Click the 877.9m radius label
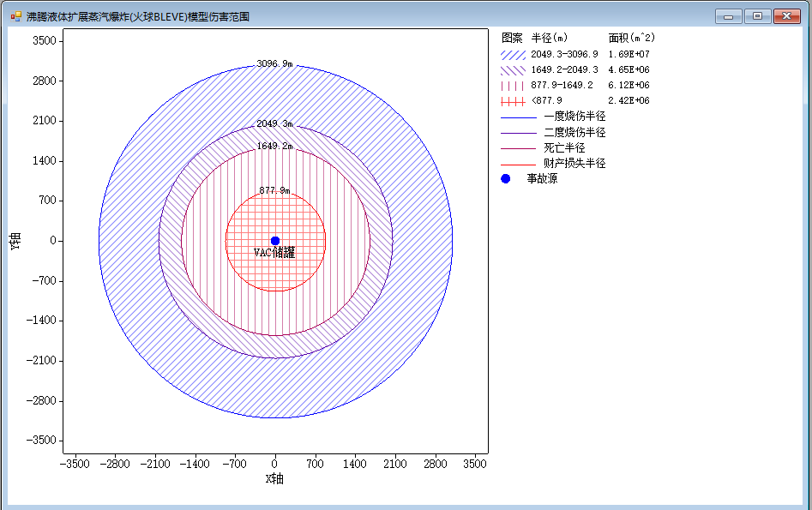This screenshot has height=510, width=812. point(275,190)
